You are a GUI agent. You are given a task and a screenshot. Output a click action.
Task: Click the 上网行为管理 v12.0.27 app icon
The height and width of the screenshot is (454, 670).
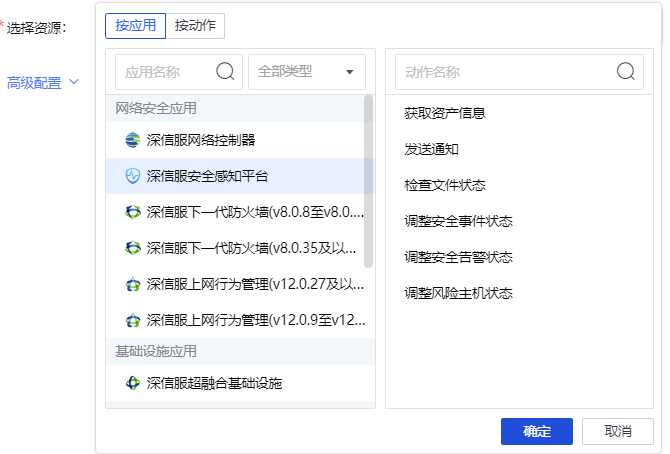pos(132,284)
